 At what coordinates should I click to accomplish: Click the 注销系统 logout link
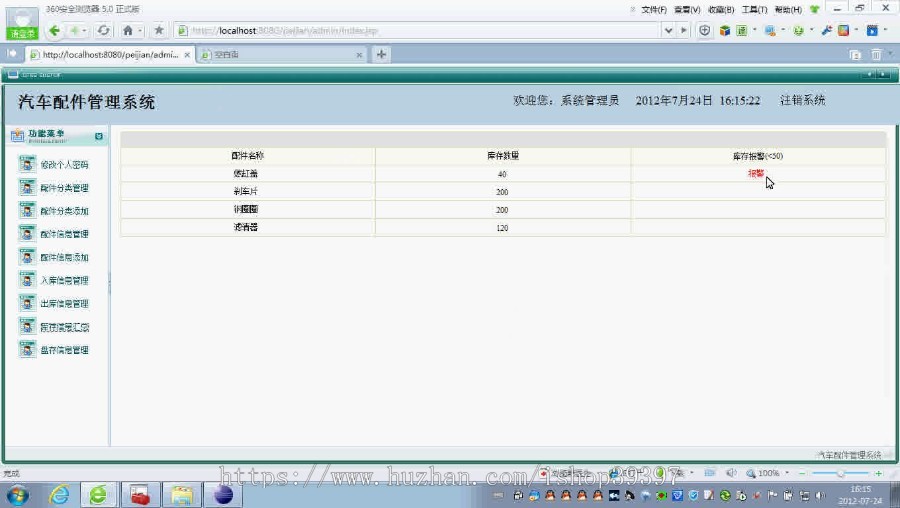click(802, 100)
